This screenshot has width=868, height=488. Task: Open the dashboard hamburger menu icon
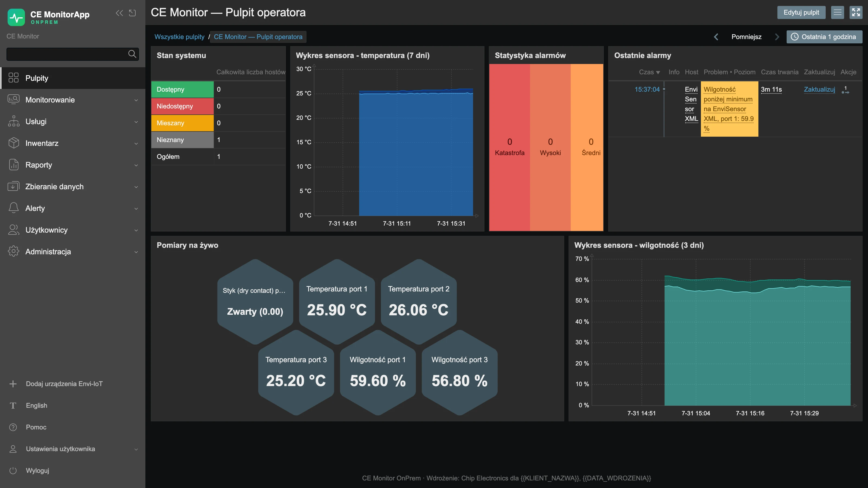click(x=837, y=12)
